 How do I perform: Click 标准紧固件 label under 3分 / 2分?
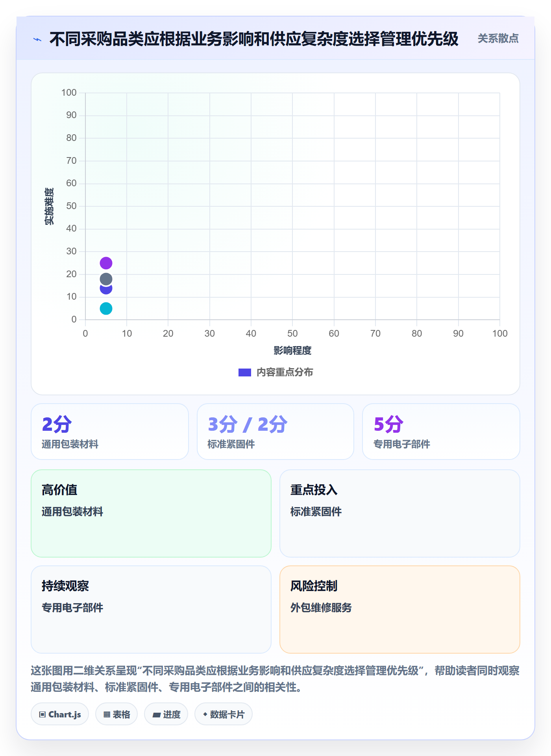coord(231,444)
